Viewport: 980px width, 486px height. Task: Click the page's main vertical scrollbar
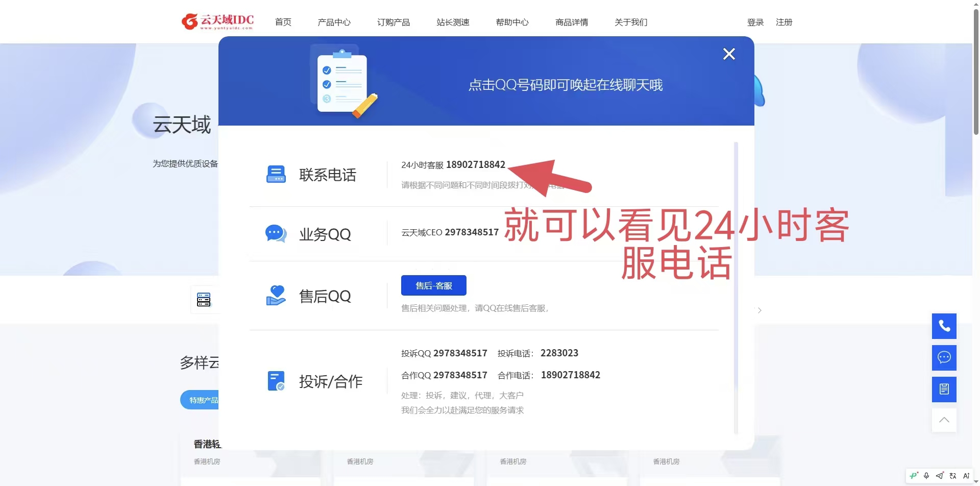point(976,71)
